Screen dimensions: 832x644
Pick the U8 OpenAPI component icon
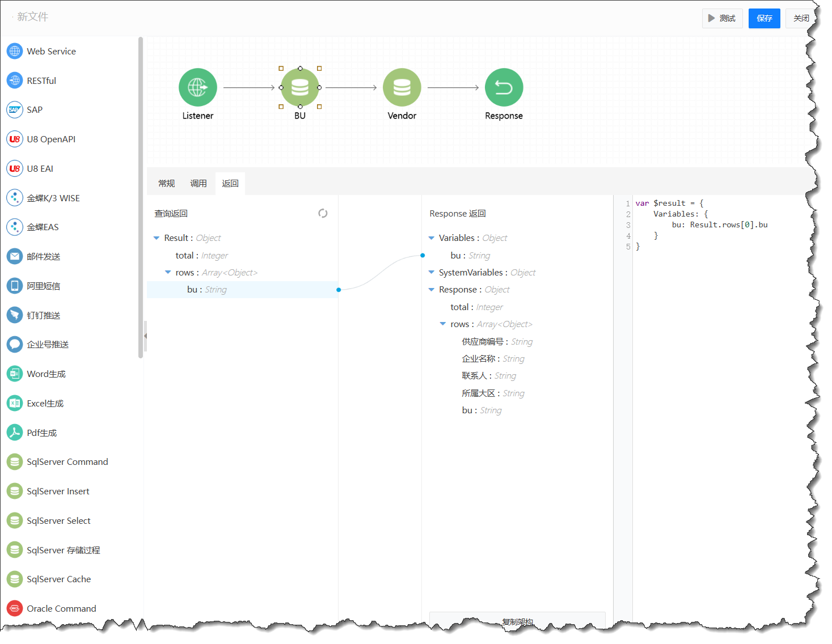point(15,139)
